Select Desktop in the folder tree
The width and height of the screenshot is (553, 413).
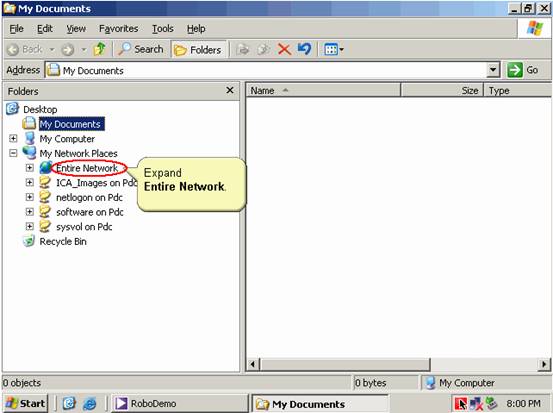point(40,109)
